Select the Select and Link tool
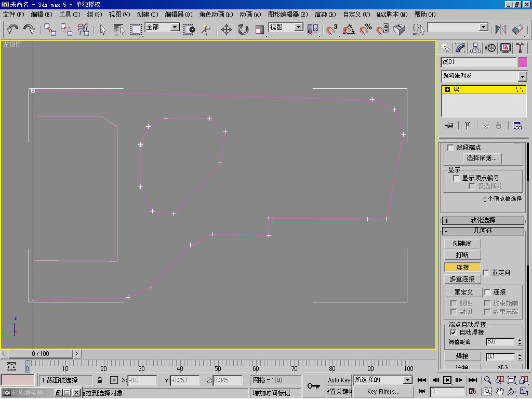This screenshot has height=399, width=532. click(x=50, y=30)
